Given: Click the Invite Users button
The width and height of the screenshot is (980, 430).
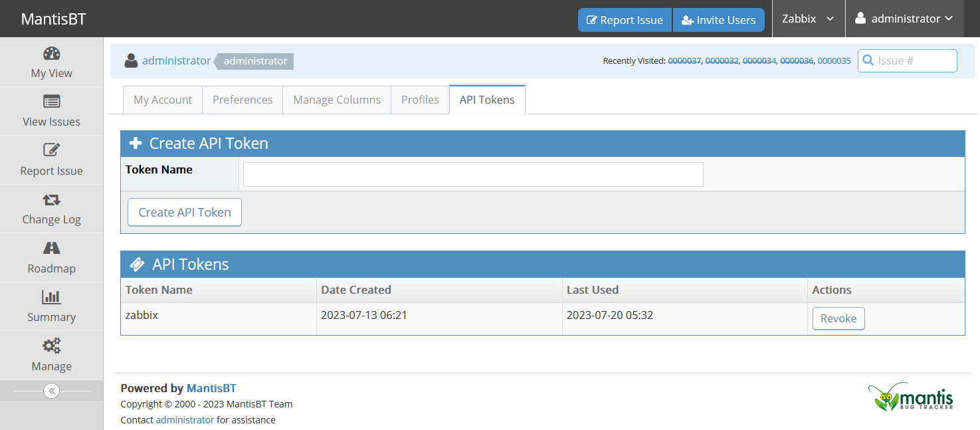Looking at the screenshot, I should coord(718,20).
